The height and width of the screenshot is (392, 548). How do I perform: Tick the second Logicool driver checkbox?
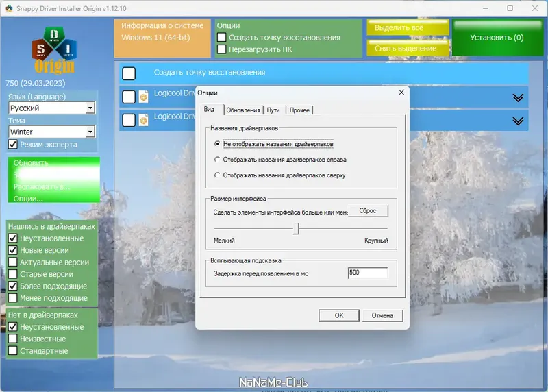click(x=129, y=120)
